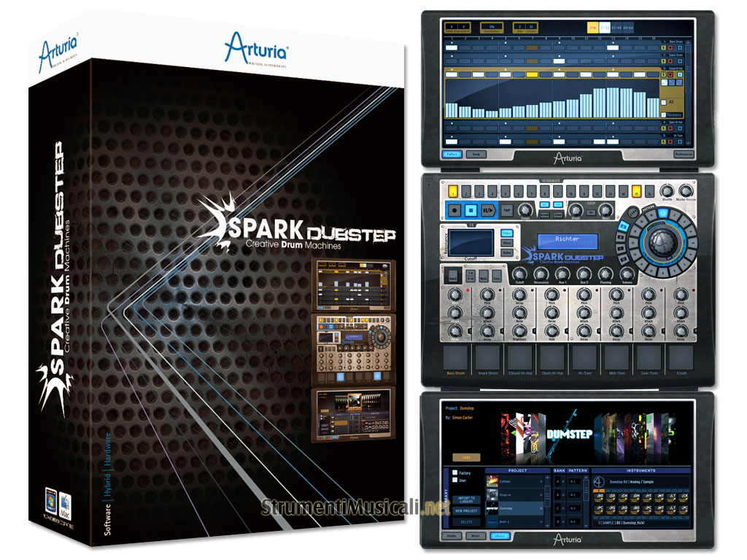Open Preferences in the top panel
Screen dimensions: 747x560
(x=683, y=155)
